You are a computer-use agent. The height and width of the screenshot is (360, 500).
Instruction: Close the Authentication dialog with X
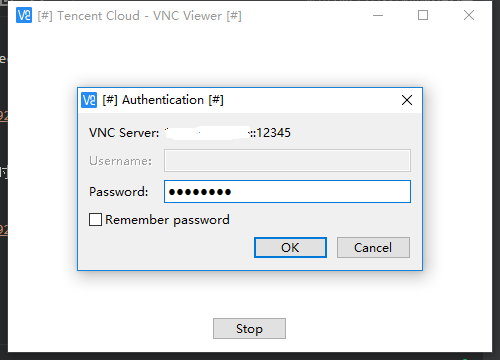coord(407,100)
